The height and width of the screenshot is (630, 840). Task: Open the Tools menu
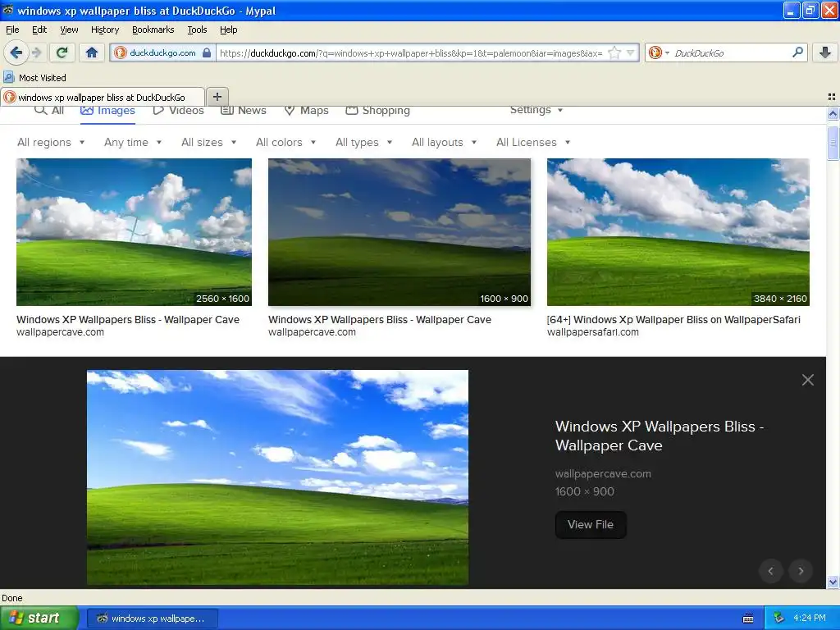coord(197,30)
